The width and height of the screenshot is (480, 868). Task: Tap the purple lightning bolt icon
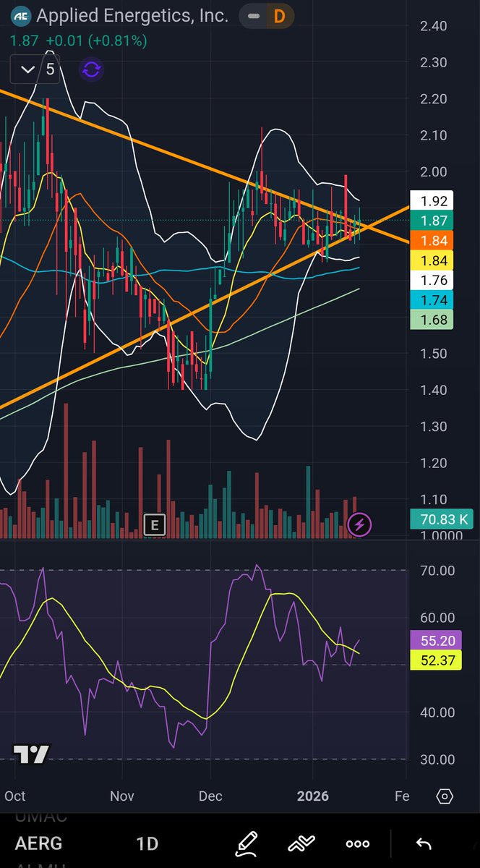361,524
